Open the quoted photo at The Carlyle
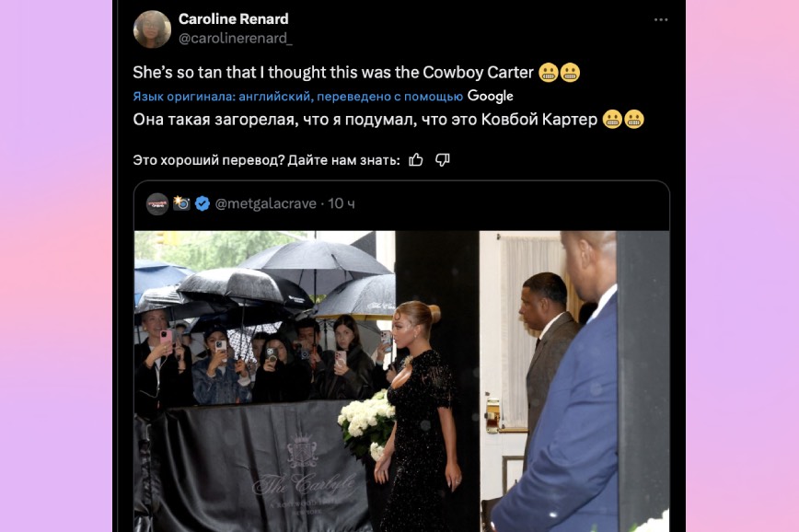 pos(401,381)
